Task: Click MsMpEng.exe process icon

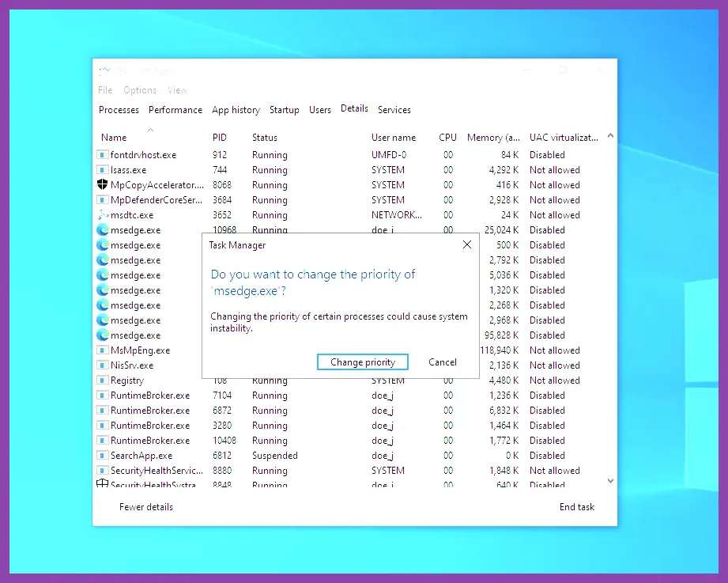Action: [x=102, y=350]
